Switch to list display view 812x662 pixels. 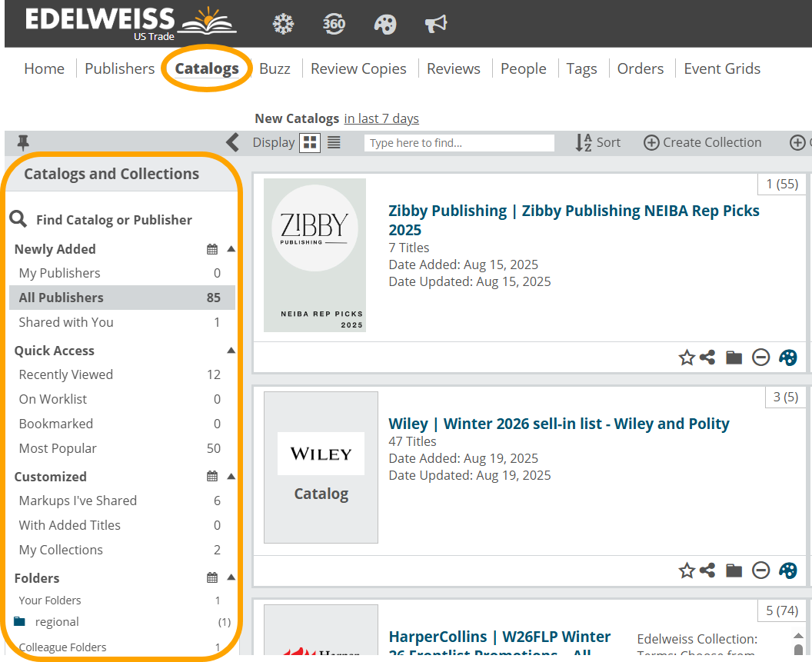coord(334,142)
